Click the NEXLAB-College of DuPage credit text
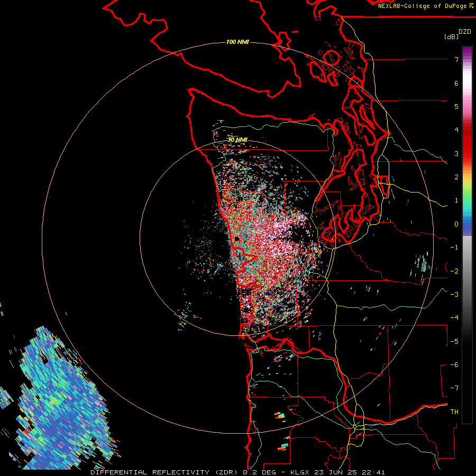Screen dimensions: 476x476 click(425, 6)
